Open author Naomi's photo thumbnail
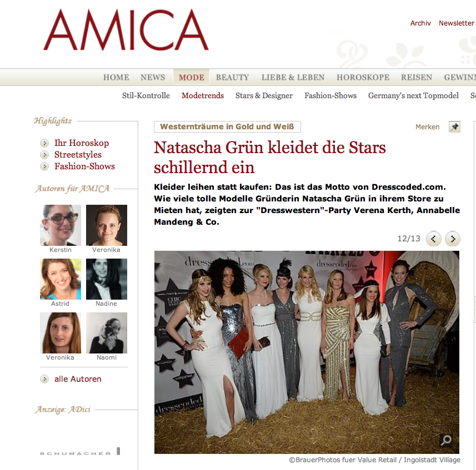 [x=107, y=333]
